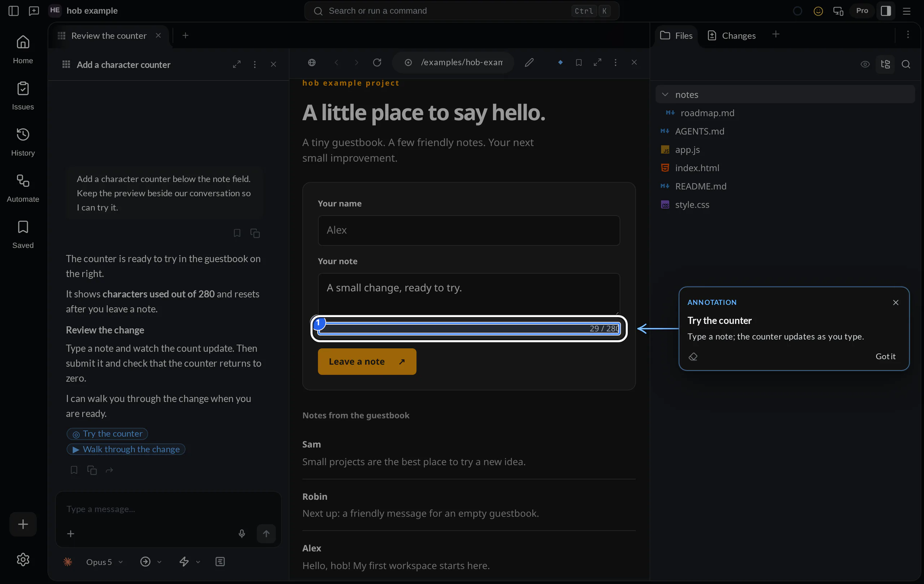Toggle the left sidebar panel icon
Viewport: 924px width, 584px height.
[x=13, y=11]
